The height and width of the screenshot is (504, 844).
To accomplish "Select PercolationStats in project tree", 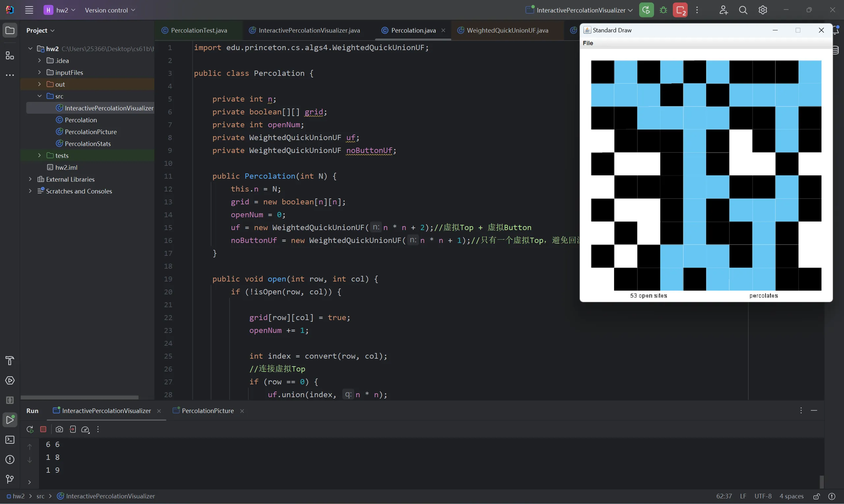I will tap(83, 144).
